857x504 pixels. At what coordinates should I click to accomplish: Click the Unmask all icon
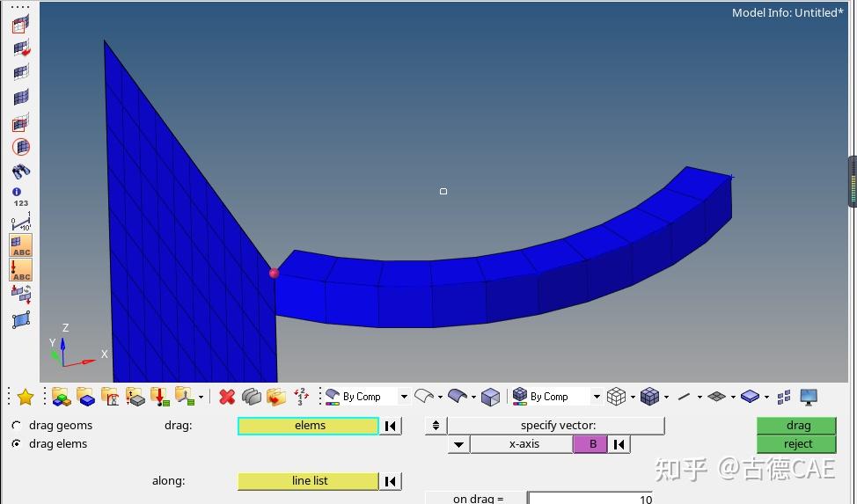pos(21,98)
